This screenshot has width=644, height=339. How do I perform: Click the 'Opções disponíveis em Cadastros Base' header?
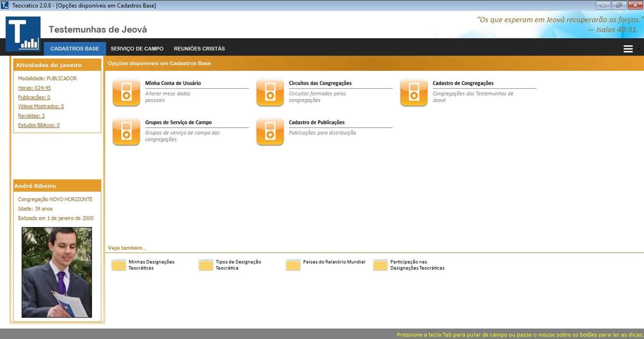point(159,63)
